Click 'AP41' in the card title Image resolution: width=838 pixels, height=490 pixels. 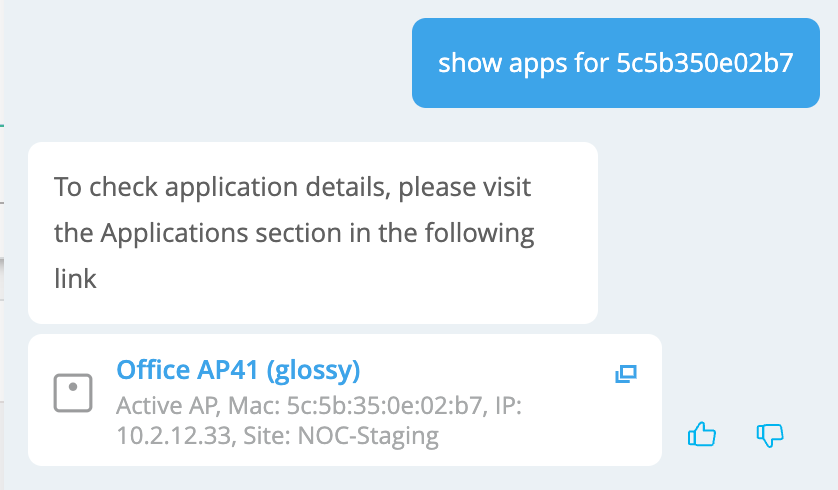click(x=230, y=371)
